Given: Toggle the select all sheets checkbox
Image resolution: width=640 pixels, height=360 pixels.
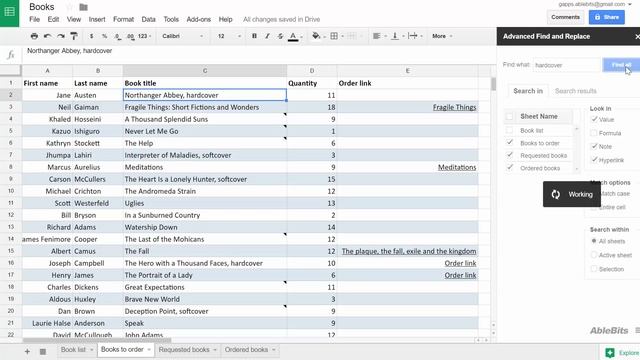Looking at the screenshot, I should (x=509, y=116).
